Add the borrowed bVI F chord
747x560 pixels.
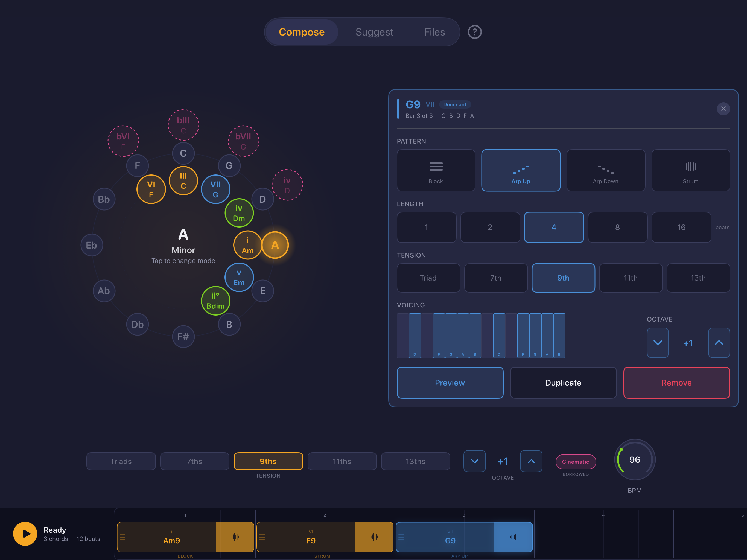[x=123, y=141]
